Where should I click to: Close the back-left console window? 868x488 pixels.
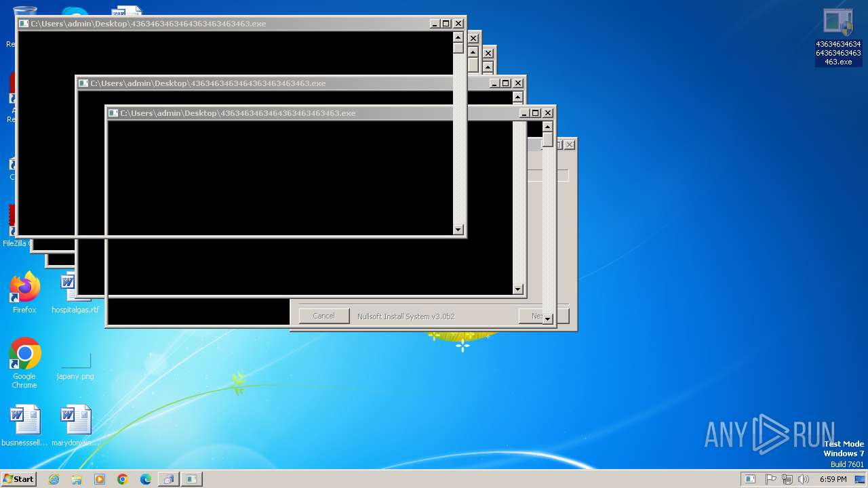[x=458, y=24]
